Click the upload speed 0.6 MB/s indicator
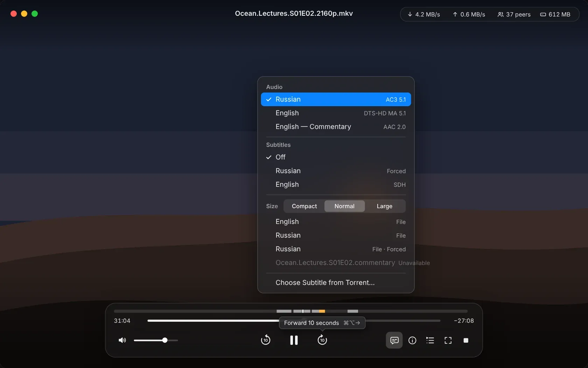Image resolution: width=588 pixels, height=368 pixels. coord(469,14)
